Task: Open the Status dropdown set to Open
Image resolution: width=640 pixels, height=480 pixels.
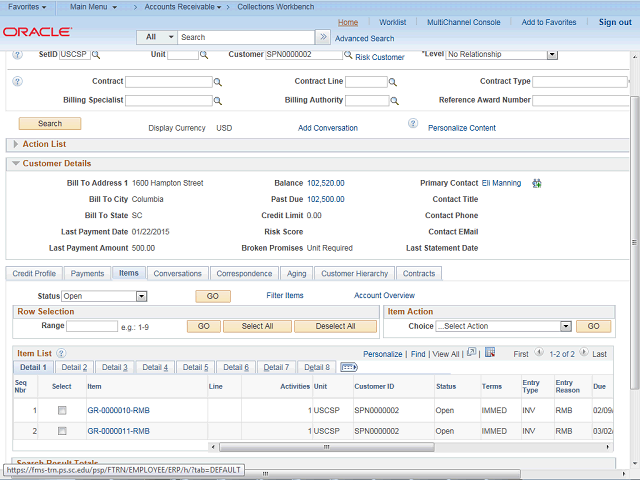Action: 104,296
